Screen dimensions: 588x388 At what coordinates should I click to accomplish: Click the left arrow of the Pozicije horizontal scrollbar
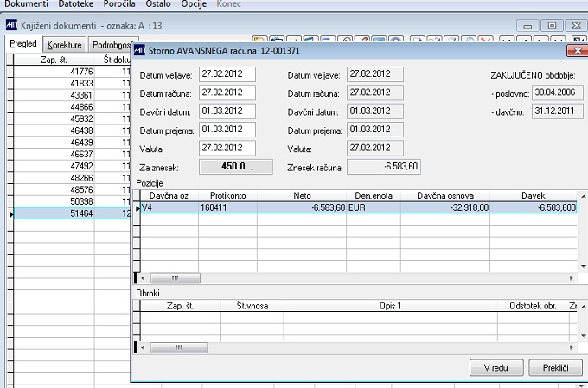click(x=143, y=278)
